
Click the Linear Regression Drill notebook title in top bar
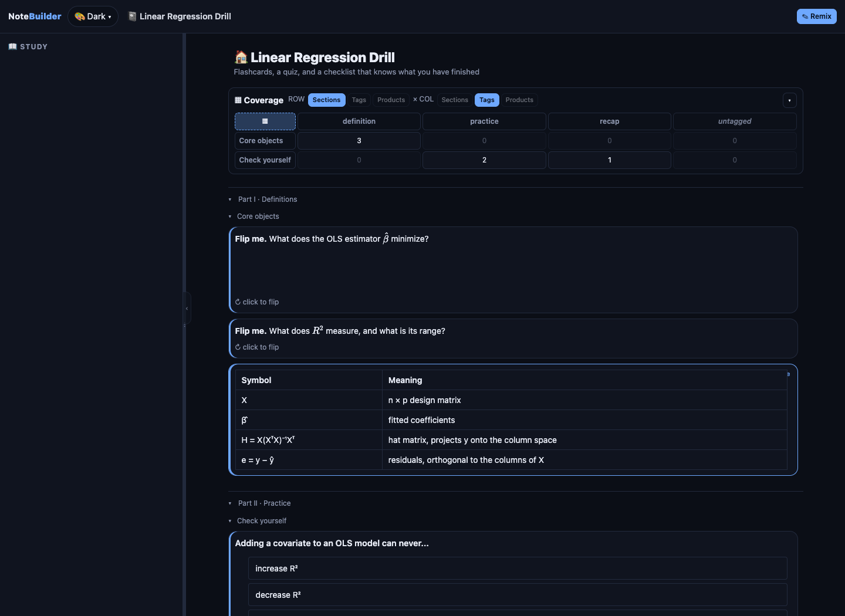[185, 16]
